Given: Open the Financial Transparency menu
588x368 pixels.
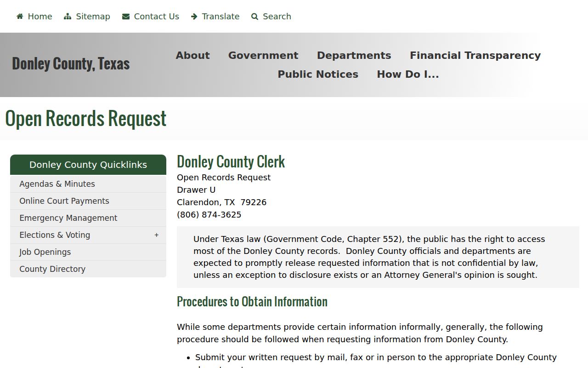Looking at the screenshot, I should (475, 55).
